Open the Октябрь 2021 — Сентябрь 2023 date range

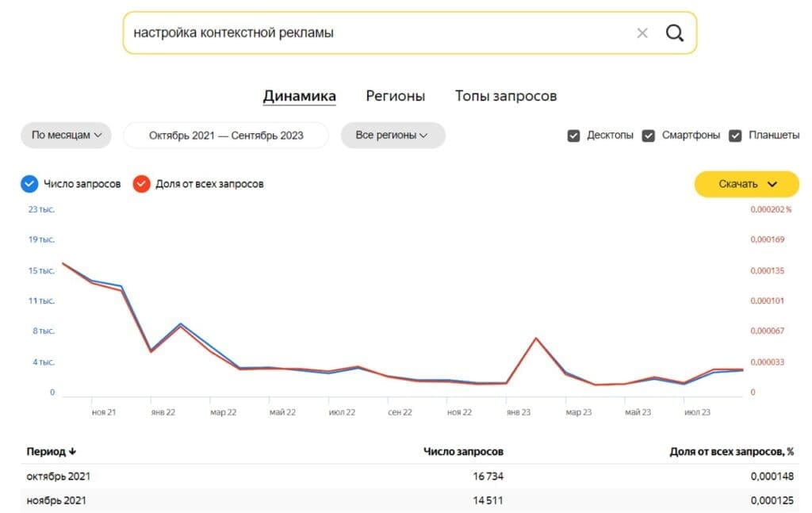pos(226,136)
